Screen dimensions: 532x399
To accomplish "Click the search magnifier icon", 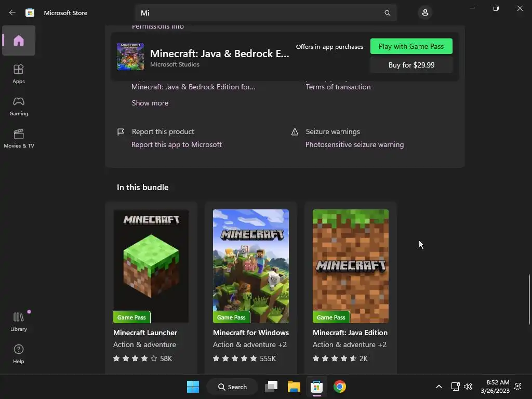I will (x=387, y=13).
